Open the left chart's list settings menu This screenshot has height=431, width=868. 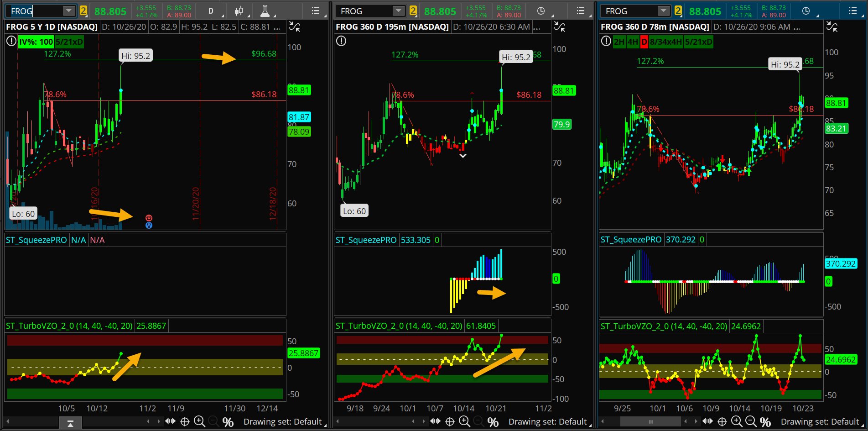pos(316,11)
